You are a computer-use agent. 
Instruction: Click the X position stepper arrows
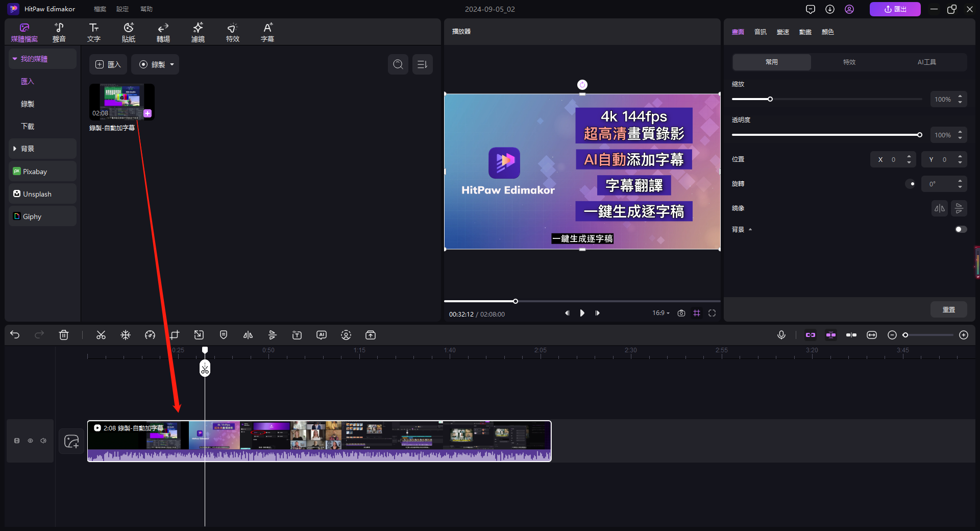click(909, 159)
